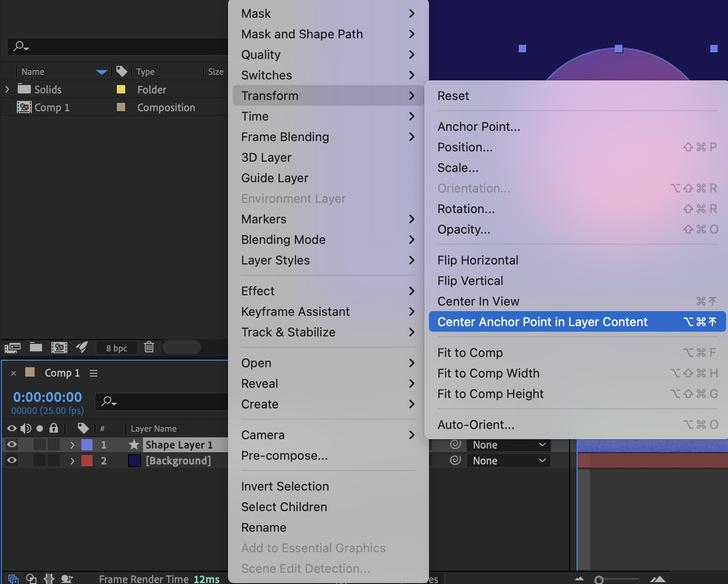This screenshot has height=584, width=728.
Task: Open the Interpret Footage button in Project panel
Action: coord(12,347)
